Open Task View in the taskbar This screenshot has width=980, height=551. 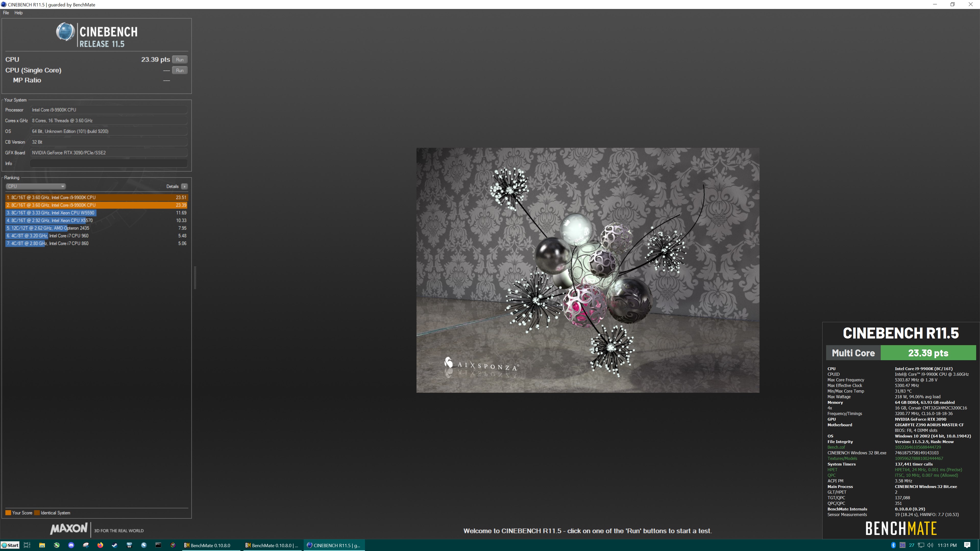pos(27,545)
